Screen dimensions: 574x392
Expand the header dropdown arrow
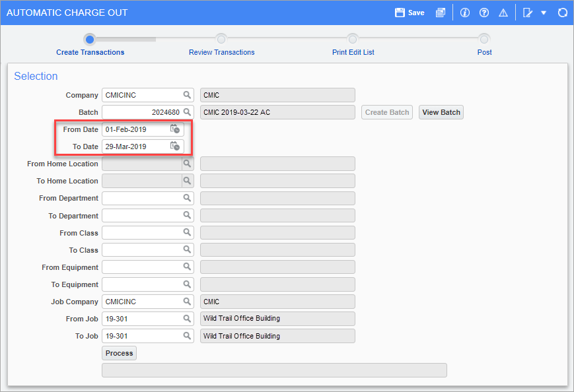click(544, 13)
